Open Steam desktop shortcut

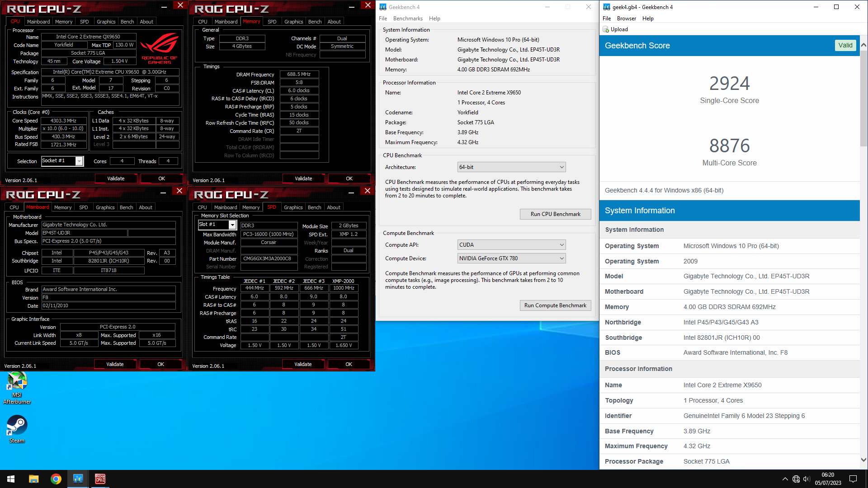tap(17, 429)
